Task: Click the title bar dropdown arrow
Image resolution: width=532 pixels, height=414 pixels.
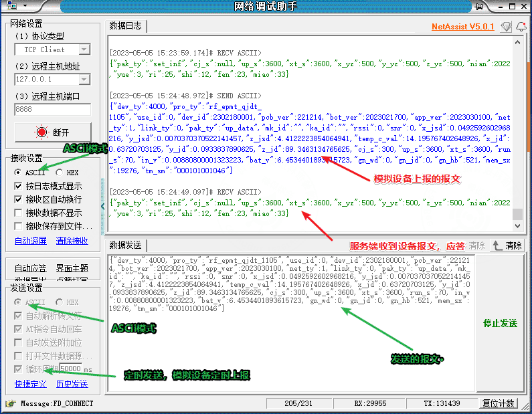Action: point(25,6)
